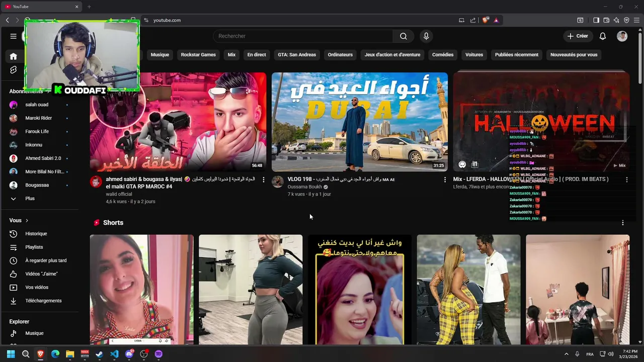Open options menu for VLOG 198 video
The image size is (644, 362).
pyautogui.click(x=445, y=179)
